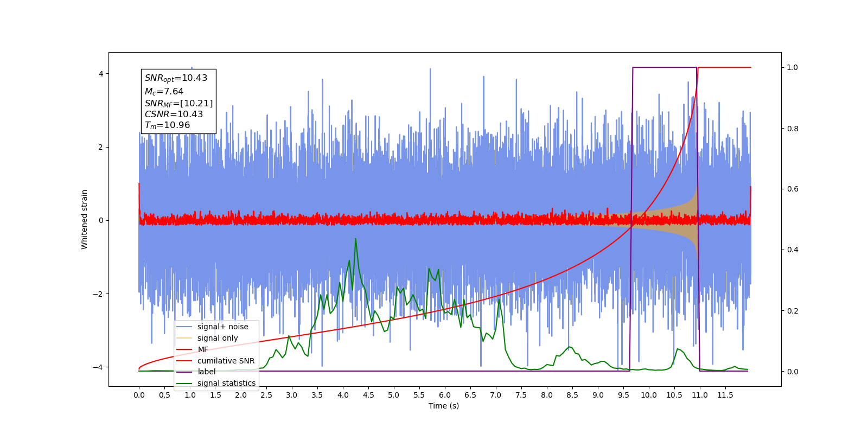Click the purple label plateau top
Viewport: 868px width, 434px height.
pyautogui.click(x=665, y=67)
